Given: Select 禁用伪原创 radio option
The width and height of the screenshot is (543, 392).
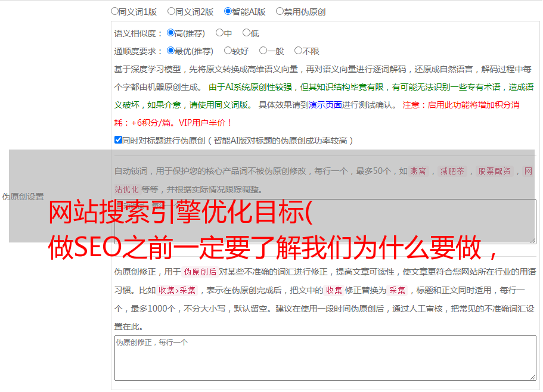Looking at the screenshot, I should coord(280,11).
